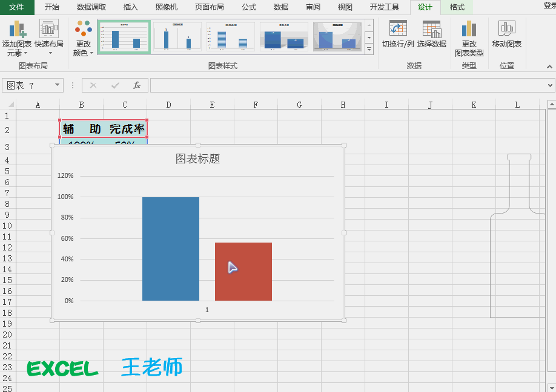Click Switch Row/Column icon

tap(398, 28)
